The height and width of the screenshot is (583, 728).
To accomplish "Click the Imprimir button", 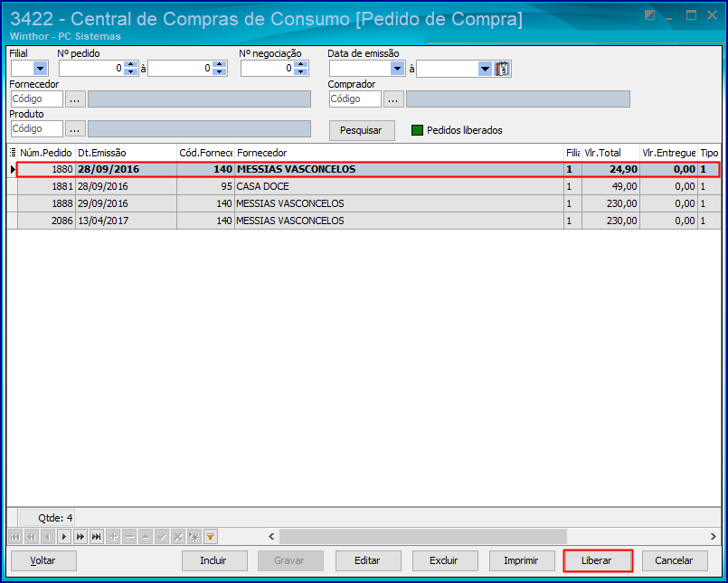I will point(522,560).
